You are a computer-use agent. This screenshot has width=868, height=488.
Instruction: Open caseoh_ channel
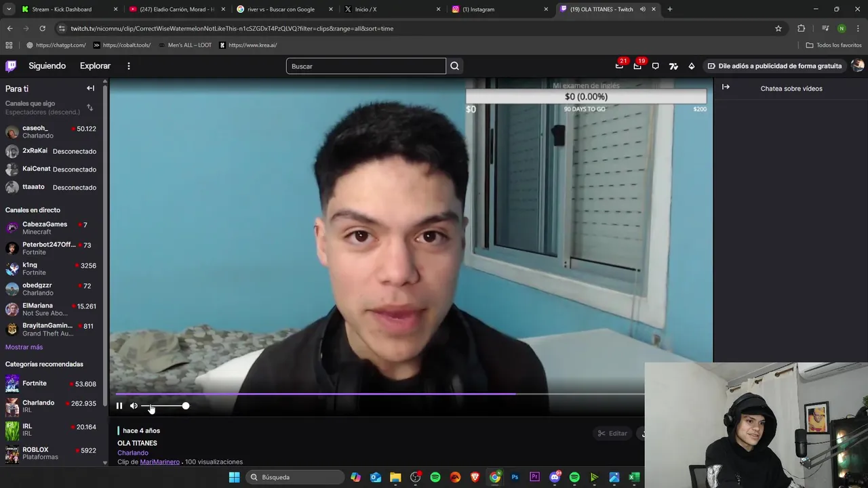pyautogui.click(x=51, y=131)
